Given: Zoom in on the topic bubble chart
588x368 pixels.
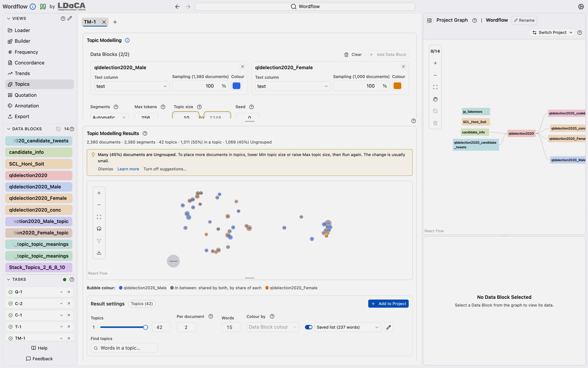Looking at the screenshot, I should pos(99,193).
